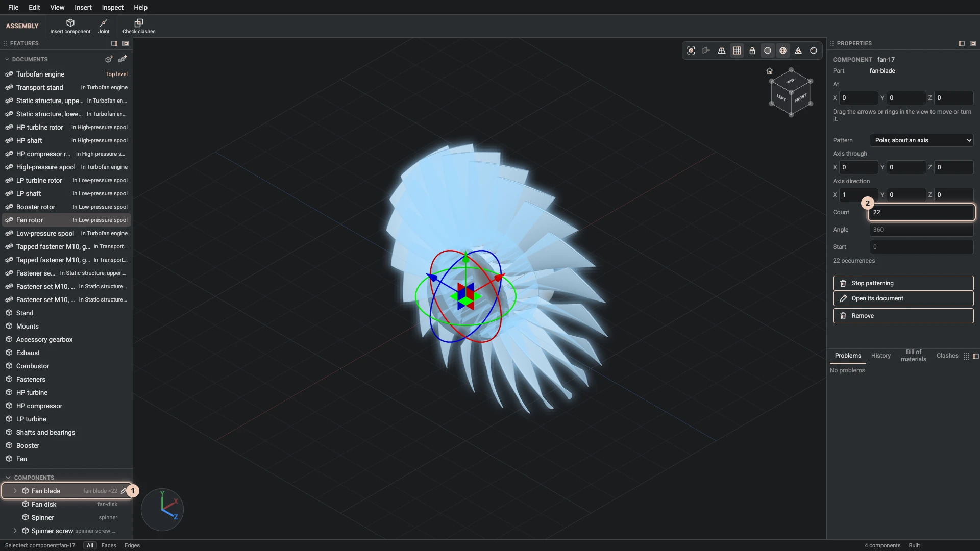Open the Pattern type dropdown
This screenshot has height=551, width=980.
tap(922, 140)
